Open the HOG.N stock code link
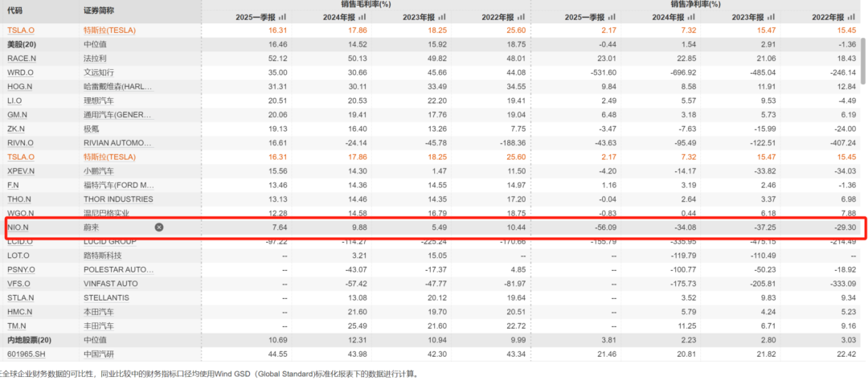Screen dimensions: 868x385 (x=20, y=87)
